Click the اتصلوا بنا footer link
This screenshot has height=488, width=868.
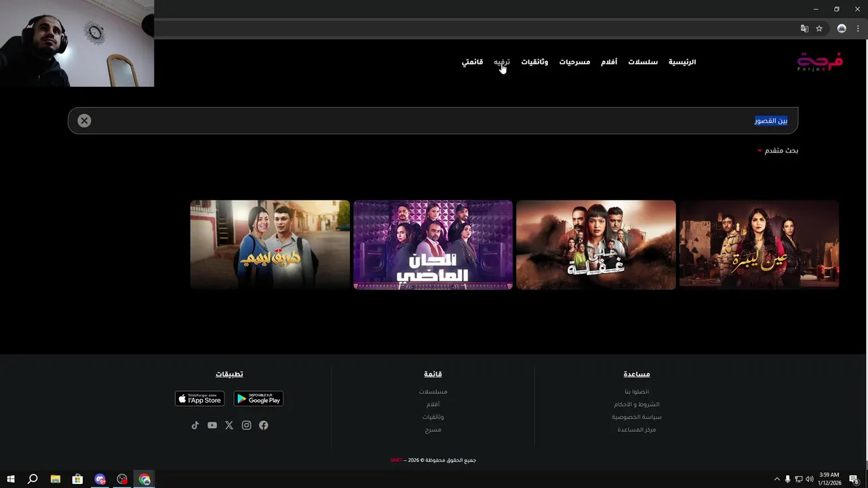coord(637,392)
